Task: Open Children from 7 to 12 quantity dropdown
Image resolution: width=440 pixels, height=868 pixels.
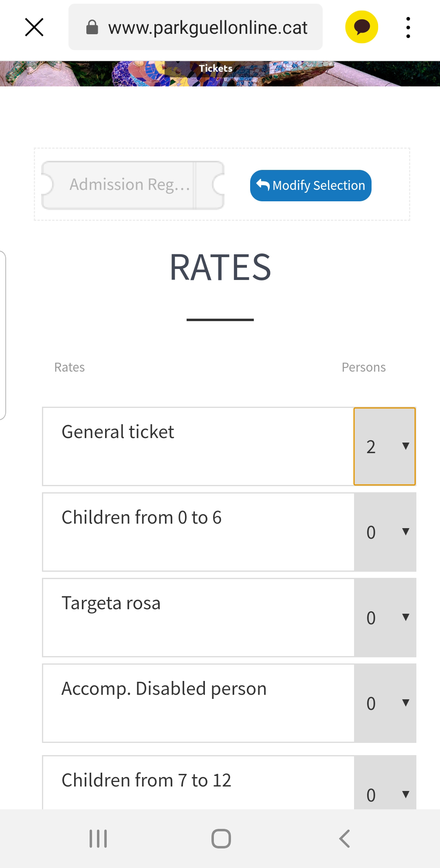Action: [385, 782]
